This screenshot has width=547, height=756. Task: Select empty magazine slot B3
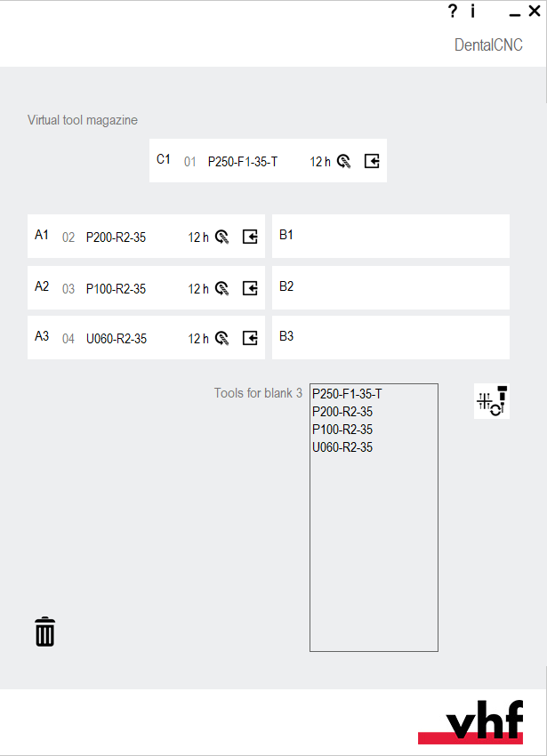[390, 337]
